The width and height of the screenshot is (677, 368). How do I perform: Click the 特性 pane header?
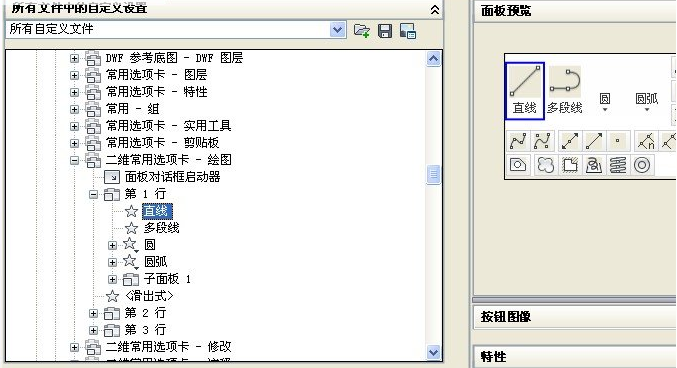(575, 357)
